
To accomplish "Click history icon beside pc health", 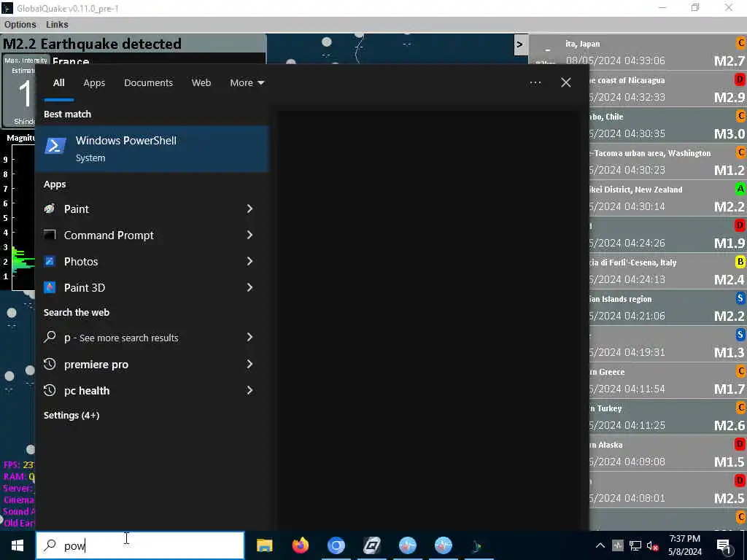I will (x=50, y=391).
